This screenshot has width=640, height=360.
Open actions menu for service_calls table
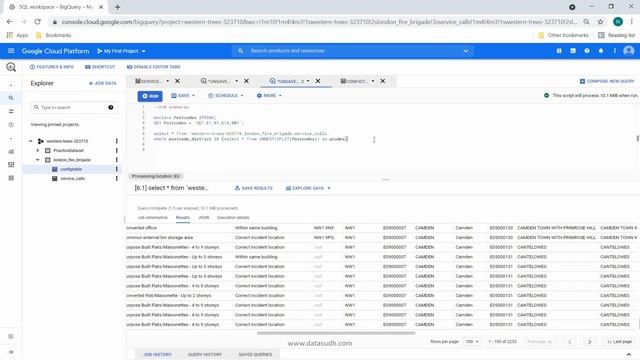pos(117,178)
